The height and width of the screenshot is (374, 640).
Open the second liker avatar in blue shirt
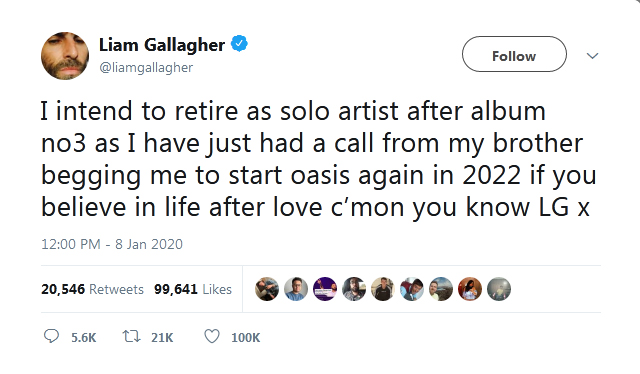(296, 289)
